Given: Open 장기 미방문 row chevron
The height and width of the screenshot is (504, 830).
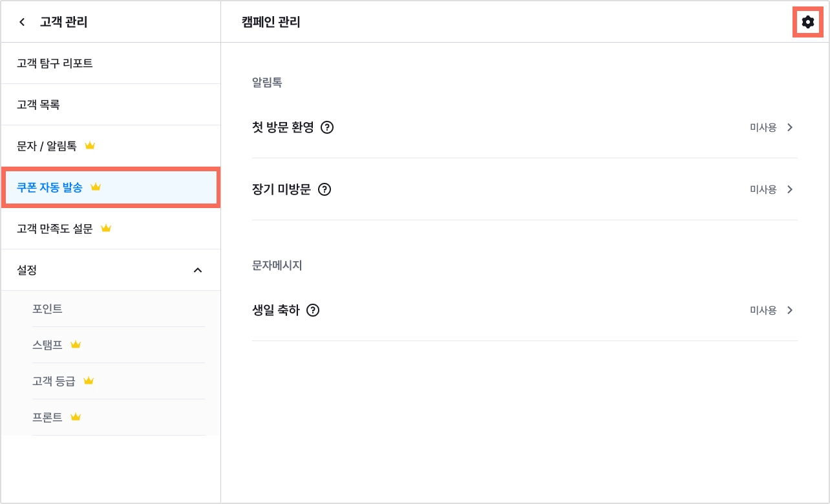Looking at the screenshot, I should coord(789,189).
